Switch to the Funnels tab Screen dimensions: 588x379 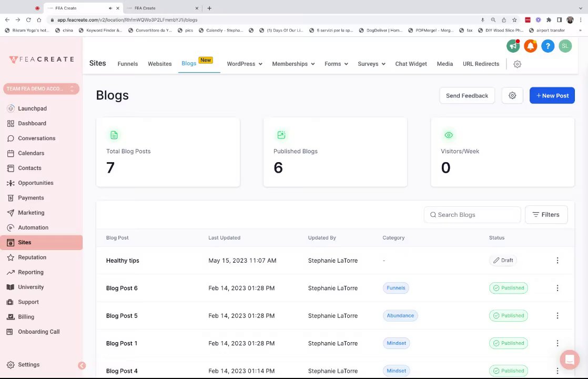pos(127,64)
